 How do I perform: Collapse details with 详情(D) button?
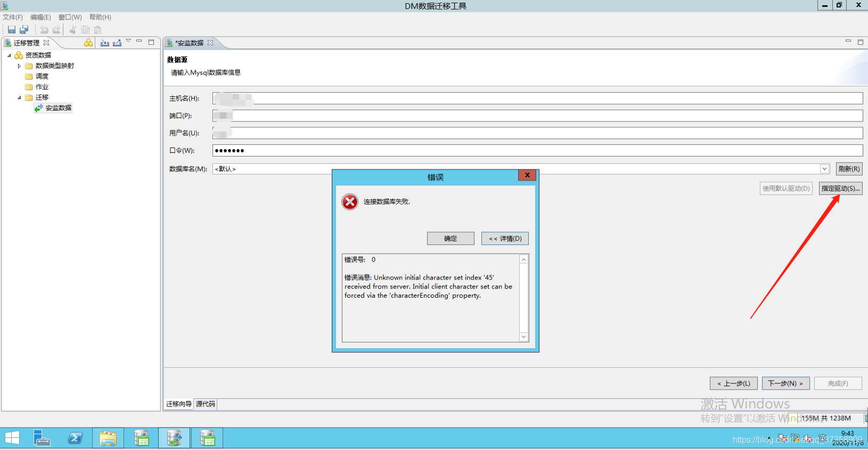tap(505, 239)
